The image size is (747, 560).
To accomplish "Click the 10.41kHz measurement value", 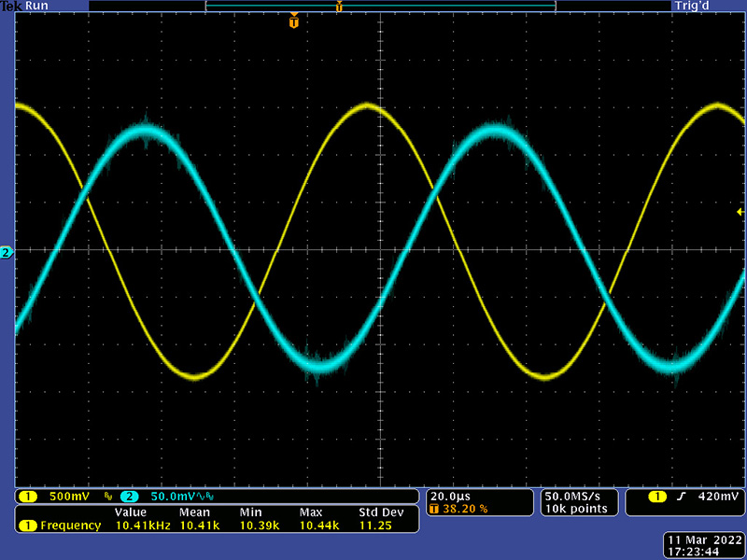I will pyautogui.click(x=143, y=525).
